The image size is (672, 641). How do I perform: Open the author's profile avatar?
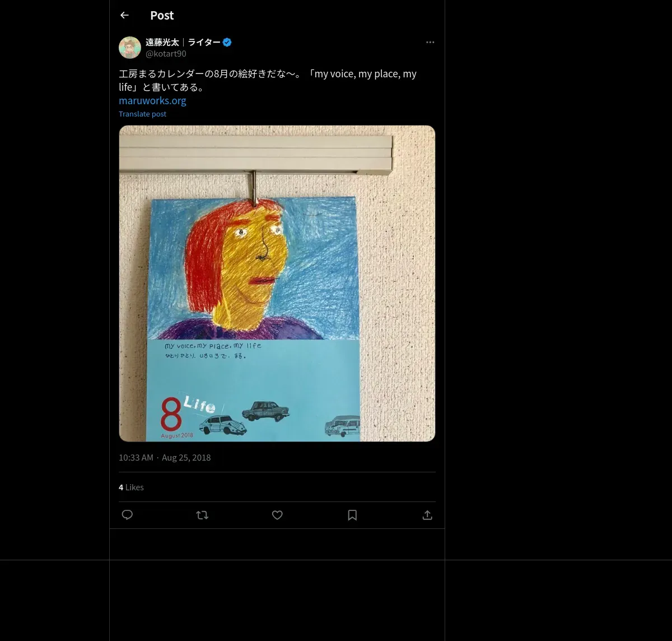click(x=130, y=48)
